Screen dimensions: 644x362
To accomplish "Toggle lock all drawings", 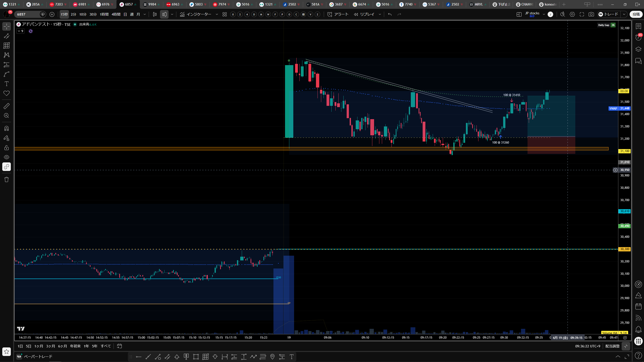I will [7, 148].
